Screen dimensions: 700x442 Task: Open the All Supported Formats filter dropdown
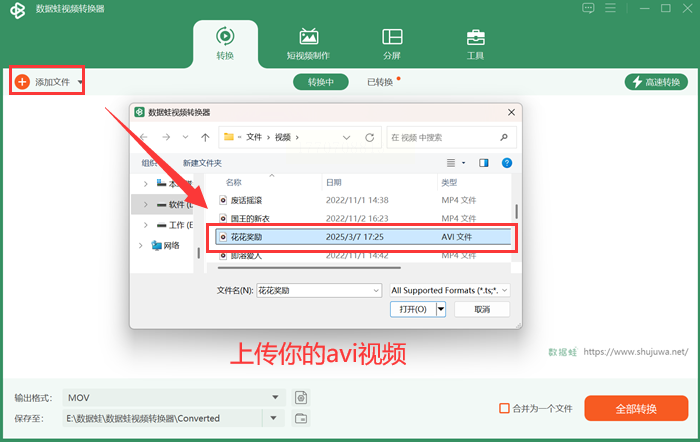(x=450, y=290)
